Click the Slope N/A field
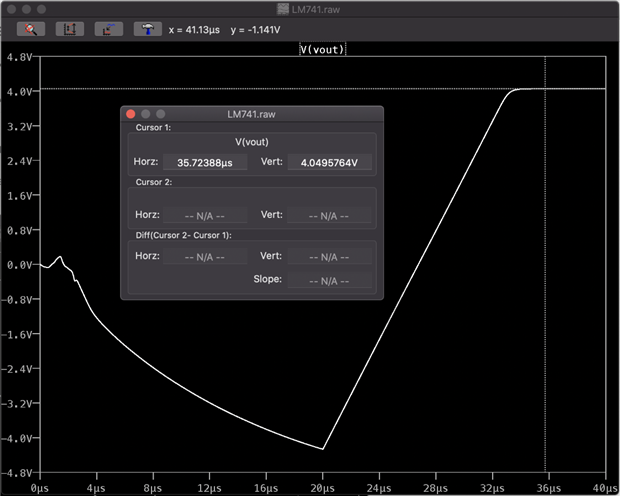This screenshot has width=620, height=496. point(329,279)
